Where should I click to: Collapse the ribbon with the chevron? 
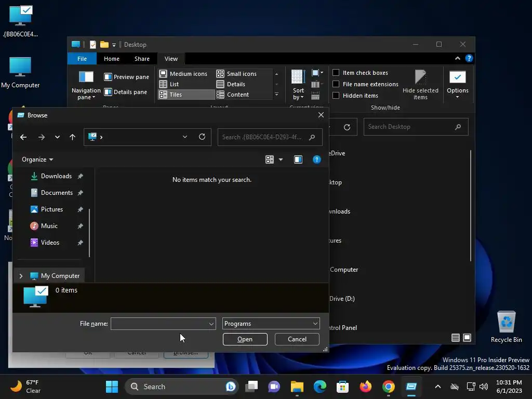(457, 58)
